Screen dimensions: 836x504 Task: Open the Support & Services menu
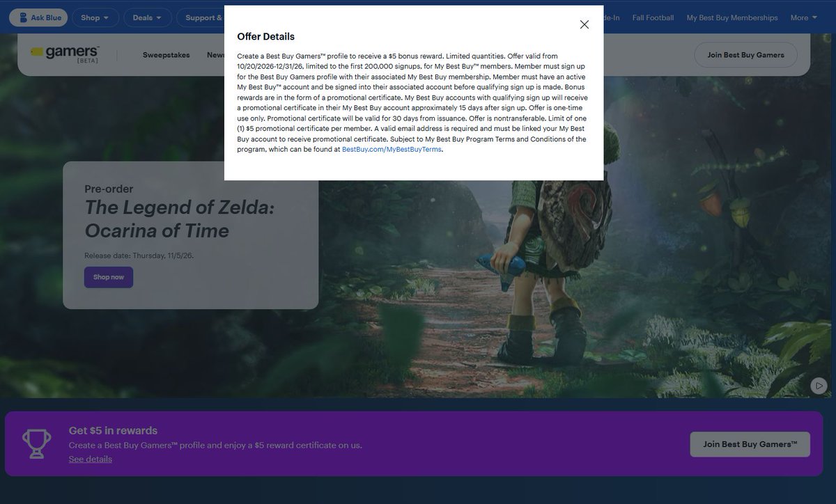point(201,17)
